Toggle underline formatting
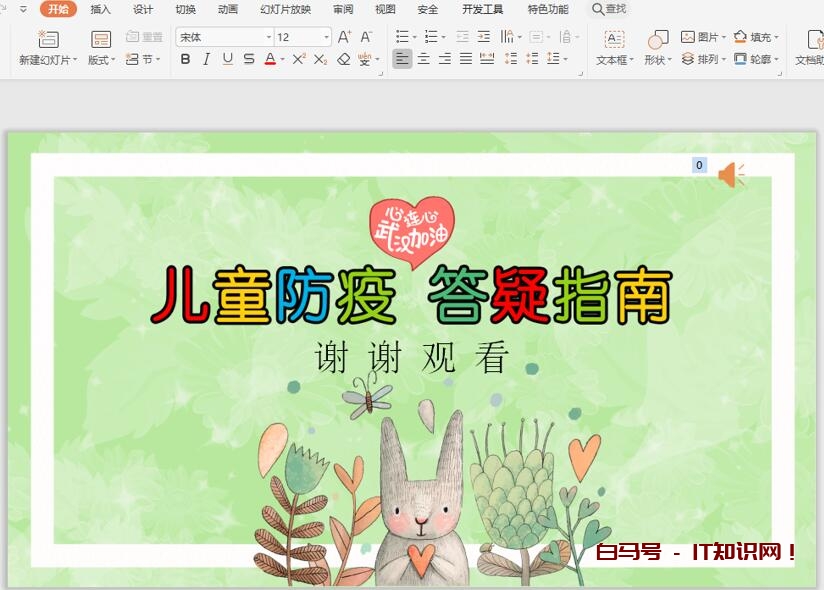Screen dimensions: 824x590 point(227,60)
